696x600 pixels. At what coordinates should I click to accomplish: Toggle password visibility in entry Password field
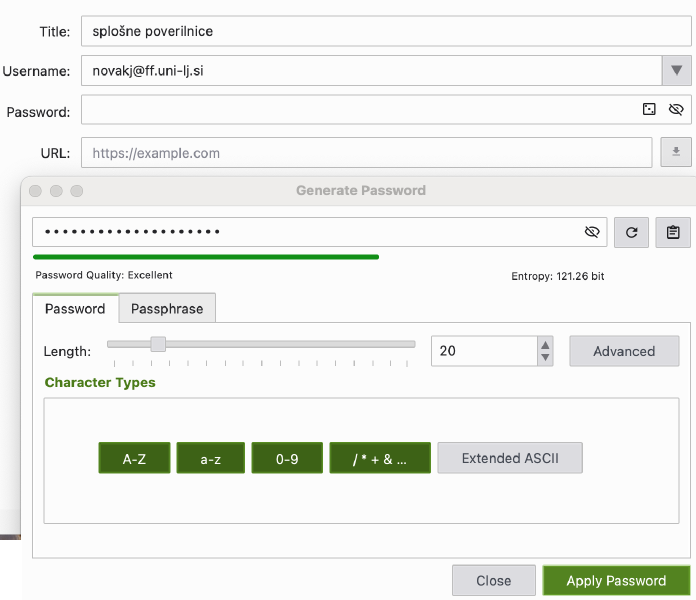pos(676,110)
